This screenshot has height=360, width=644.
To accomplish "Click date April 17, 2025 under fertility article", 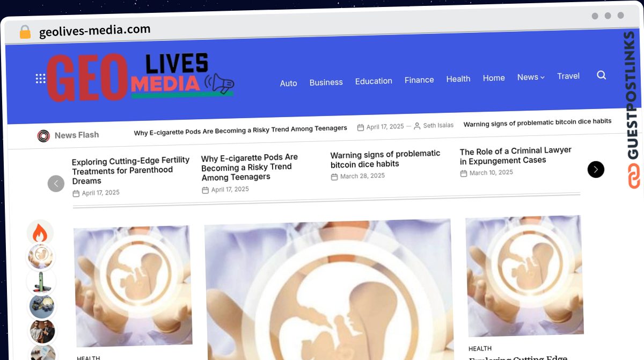I will point(100,193).
